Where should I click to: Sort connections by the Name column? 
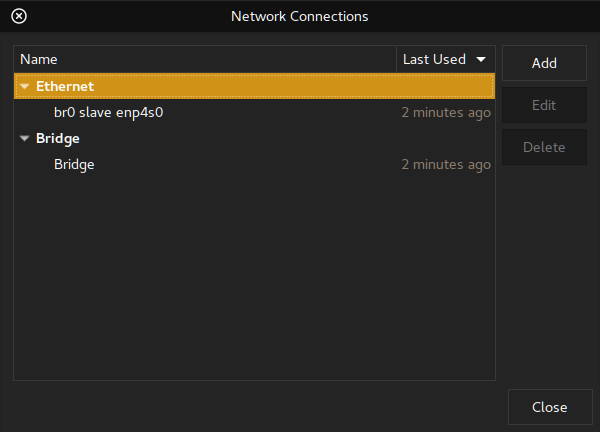[x=205, y=59]
